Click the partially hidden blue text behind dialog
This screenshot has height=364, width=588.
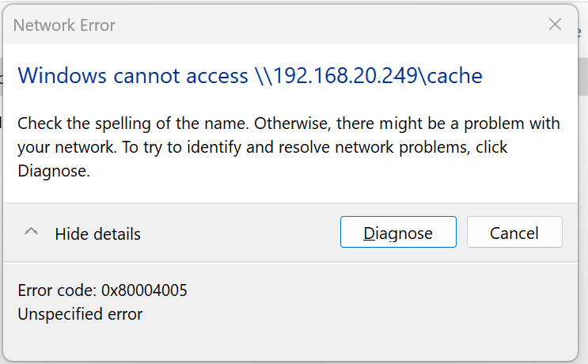(x=579, y=32)
